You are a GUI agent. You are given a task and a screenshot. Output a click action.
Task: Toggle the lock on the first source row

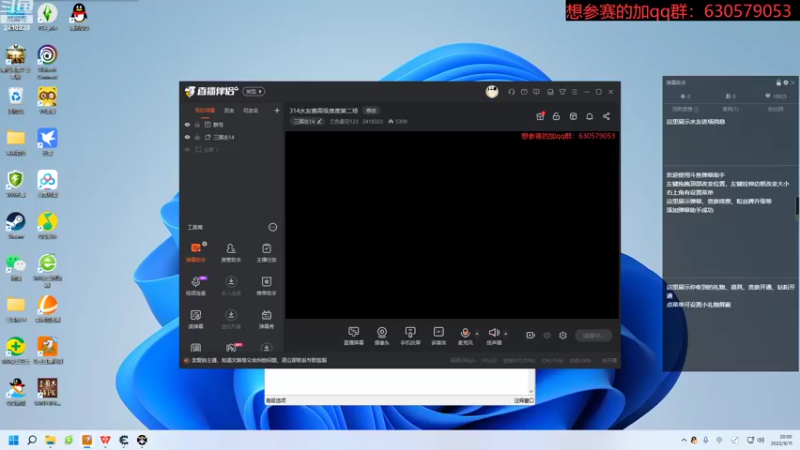[x=197, y=124]
